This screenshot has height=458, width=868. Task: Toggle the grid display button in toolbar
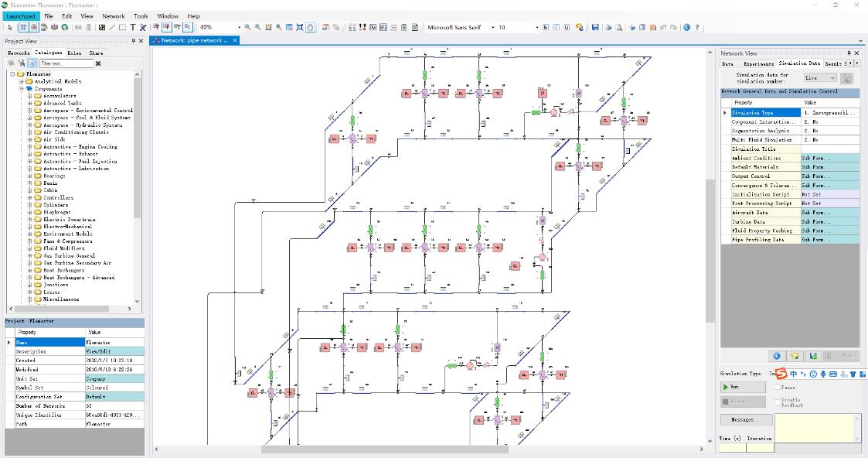tap(23, 27)
